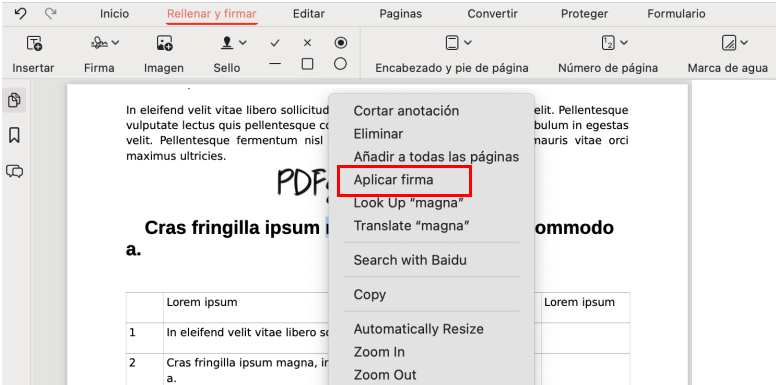Click the page number icon
The image size is (776, 385).
pos(608,43)
